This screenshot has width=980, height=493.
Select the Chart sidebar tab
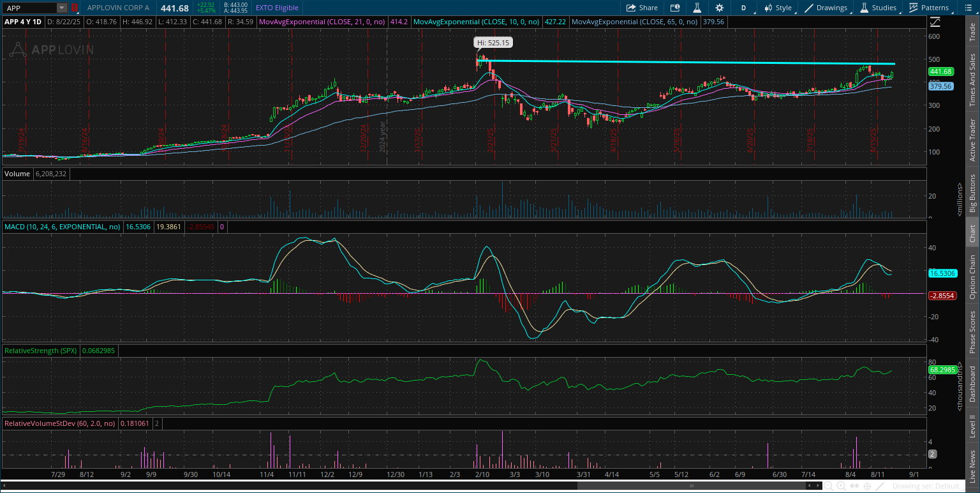[972, 234]
